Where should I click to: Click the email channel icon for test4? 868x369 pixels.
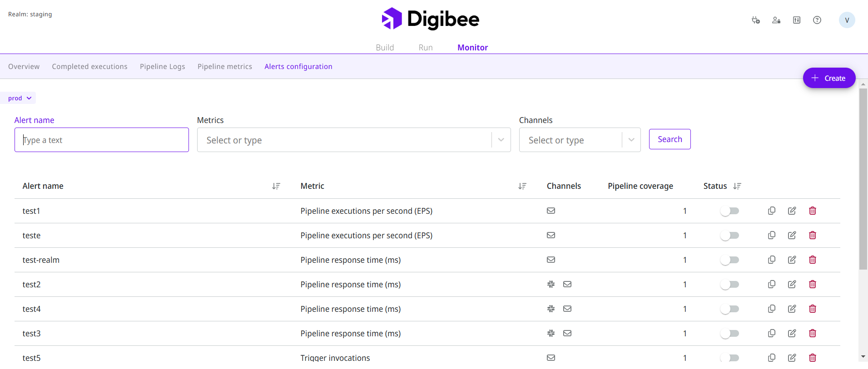click(x=567, y=309)
